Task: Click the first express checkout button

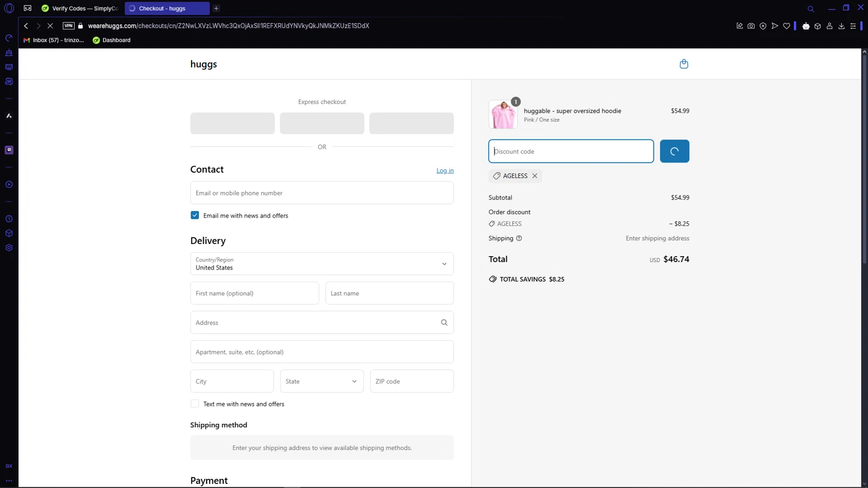Action: [x=233, y=123]
